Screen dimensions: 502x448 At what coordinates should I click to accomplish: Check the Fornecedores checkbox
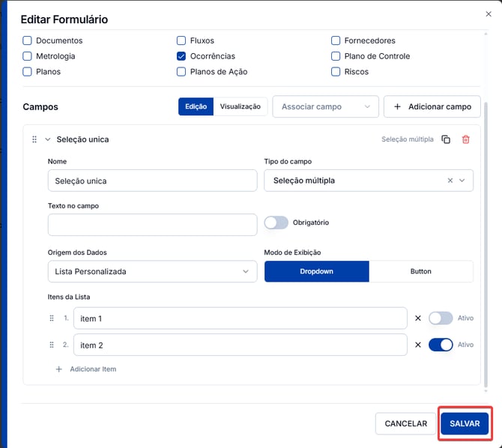(336, 40)
